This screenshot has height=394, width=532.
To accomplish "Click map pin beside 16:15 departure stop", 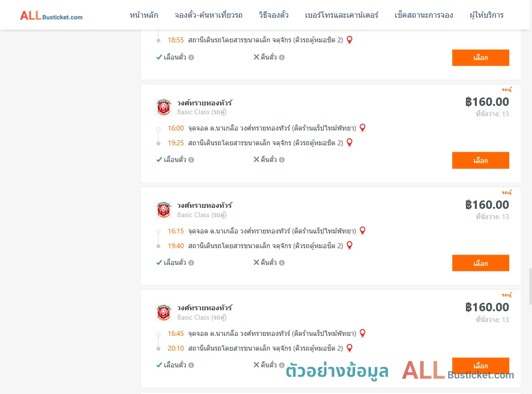I will point(363,231).
